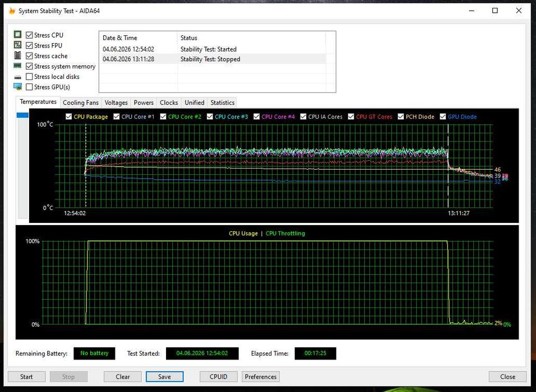Click the No battery status field

click(x=94, y=353)
